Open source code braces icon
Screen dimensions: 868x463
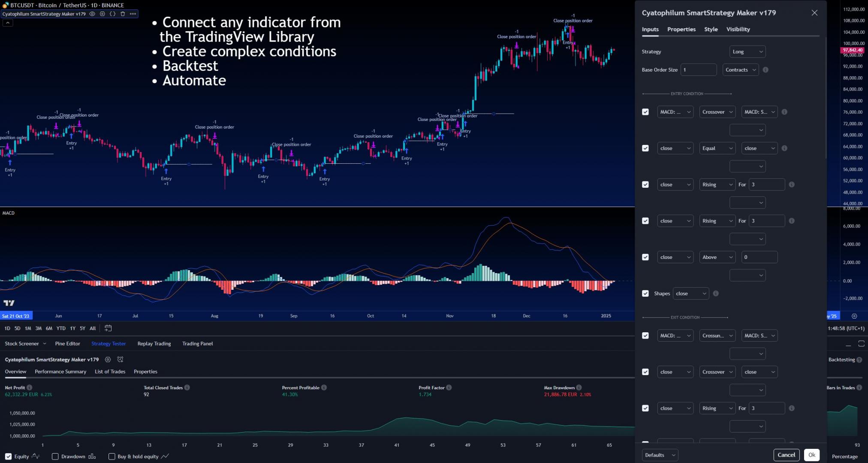coord(112,14)
